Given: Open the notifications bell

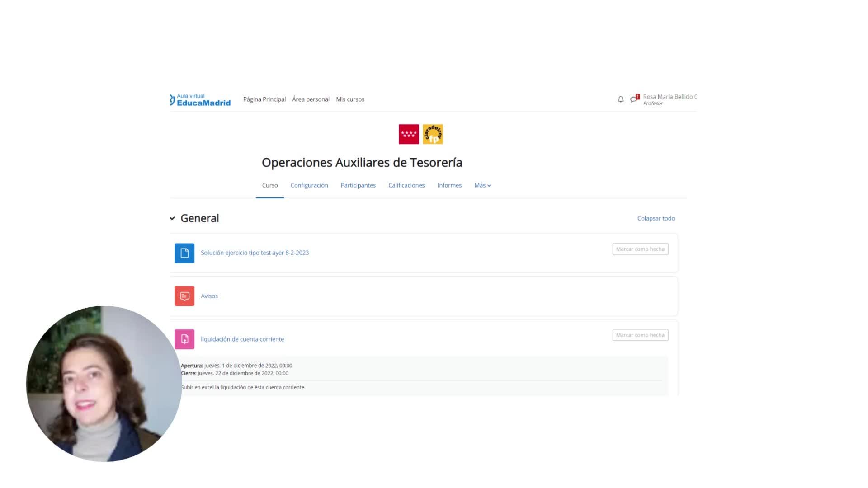Looking at the screenshot, I should 620,99.
